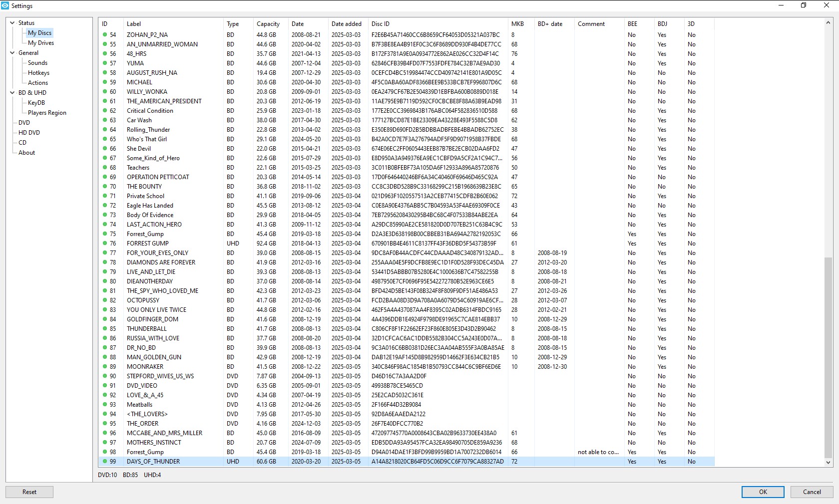Click the 2012-03-20 BD+ date cell
The width and height of the screenshot is (839, 504).
point(552,262)
